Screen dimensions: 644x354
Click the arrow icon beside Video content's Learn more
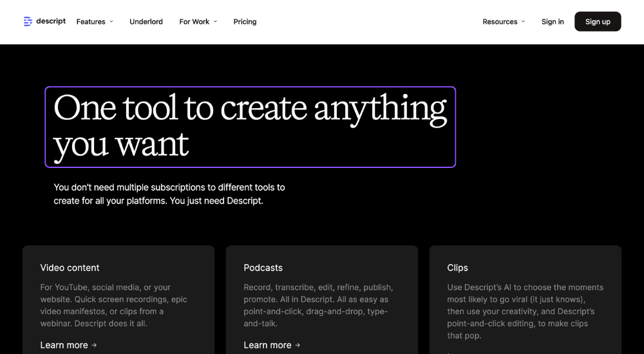94,345
